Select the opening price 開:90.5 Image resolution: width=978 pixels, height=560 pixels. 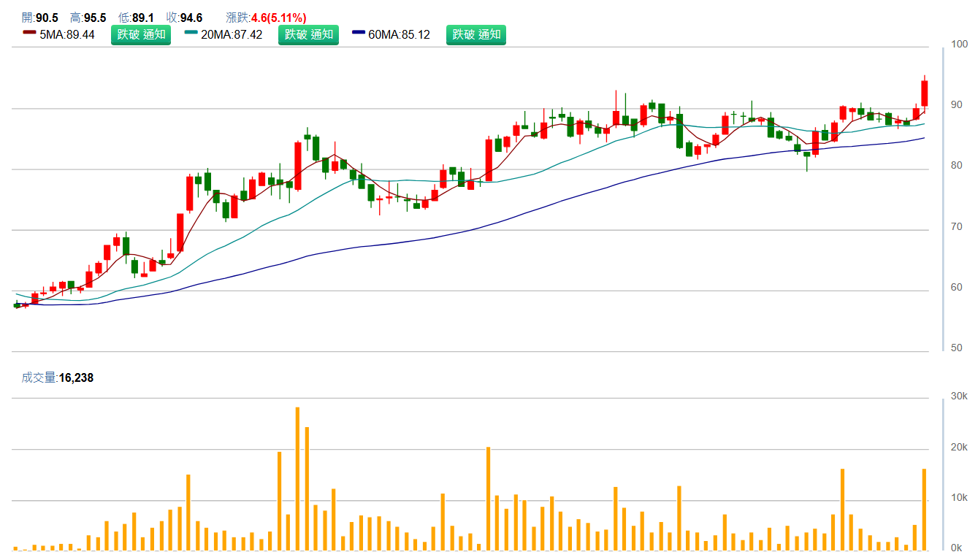[x=40, y=18]
